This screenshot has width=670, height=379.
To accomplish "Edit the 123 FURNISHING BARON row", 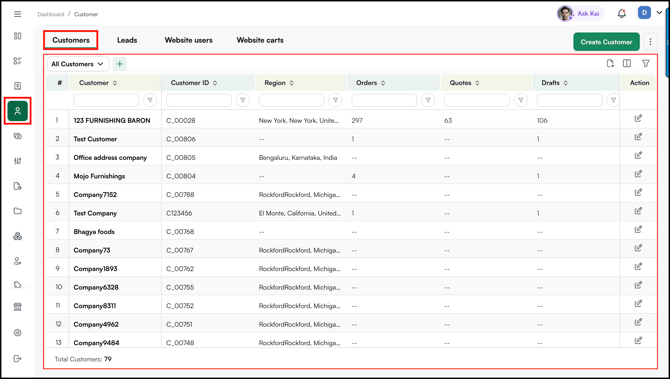I will pyautogui.click(x=638, y=119).
